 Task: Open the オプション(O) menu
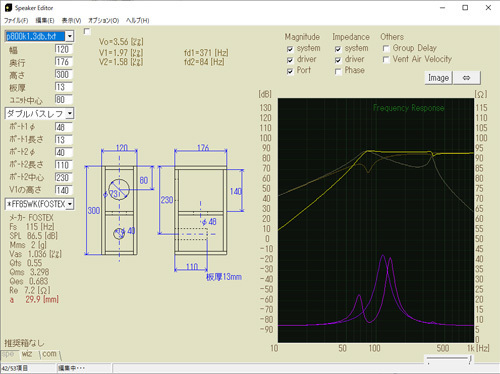click(x=103, y=21)
